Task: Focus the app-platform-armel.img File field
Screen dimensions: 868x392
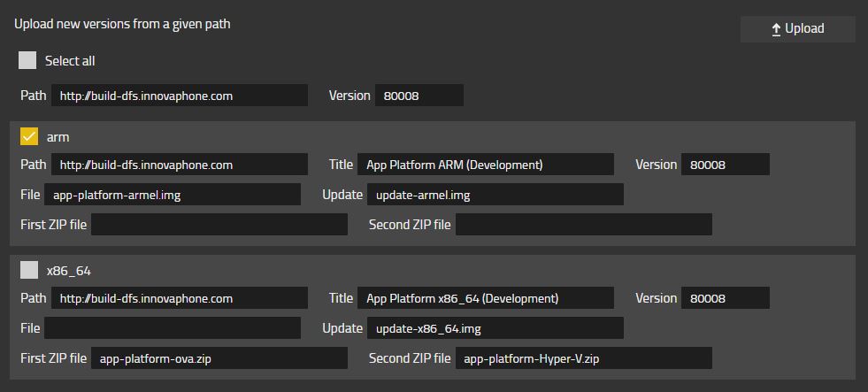Action: (173, 195)
